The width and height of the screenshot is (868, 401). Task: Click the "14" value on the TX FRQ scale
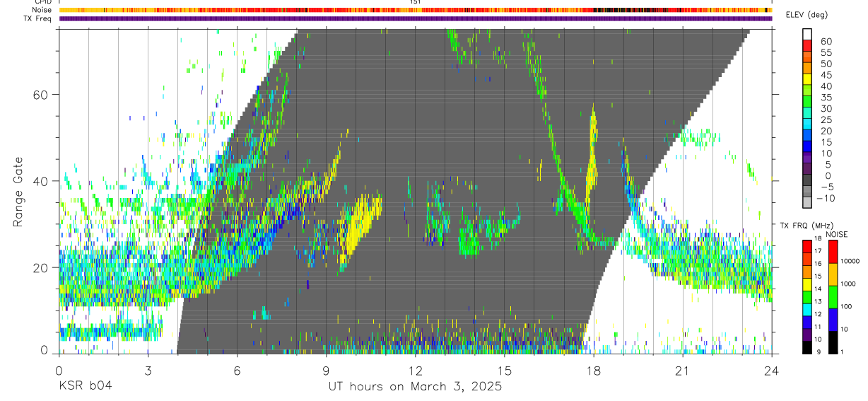tap(817, 289)
